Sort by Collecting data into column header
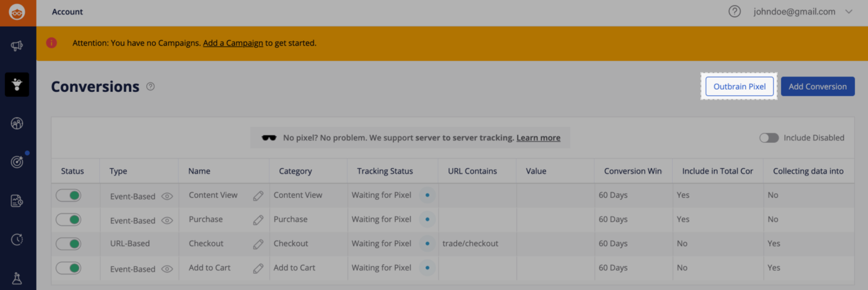Screen dimensions: 868x290 [x=808, y=171]
